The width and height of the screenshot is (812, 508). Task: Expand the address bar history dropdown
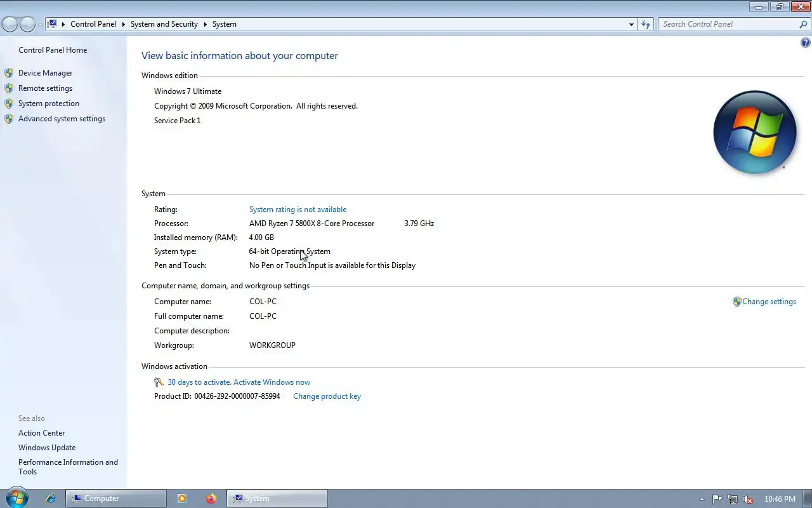click(x=631, y=24)
